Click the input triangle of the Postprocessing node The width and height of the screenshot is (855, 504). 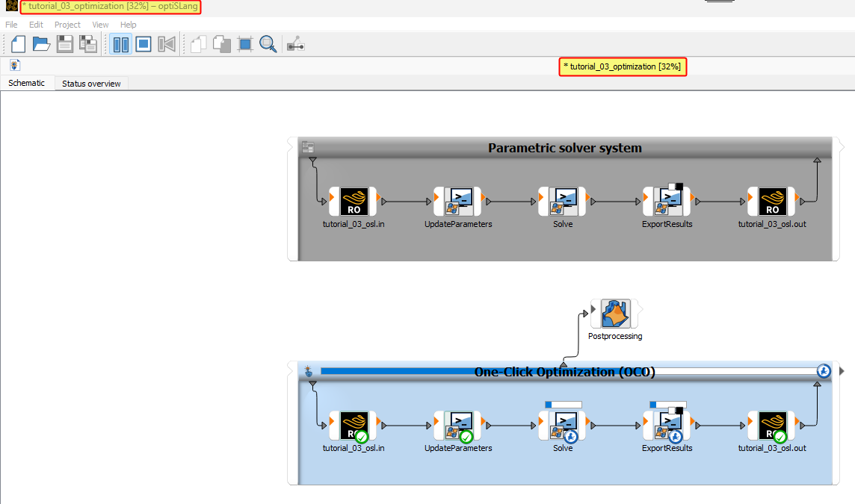point(593,309)
